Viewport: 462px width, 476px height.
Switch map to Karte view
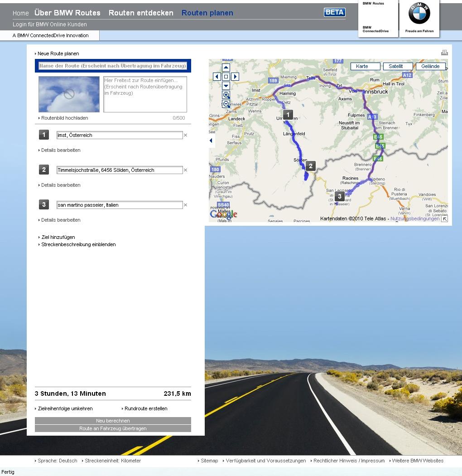[x=362, y=66]
